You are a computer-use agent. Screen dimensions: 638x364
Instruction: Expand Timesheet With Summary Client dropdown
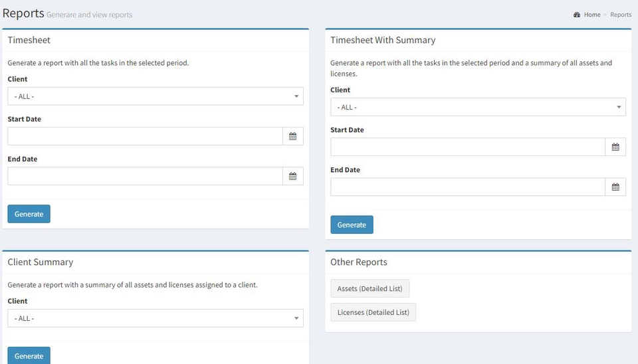478,107
